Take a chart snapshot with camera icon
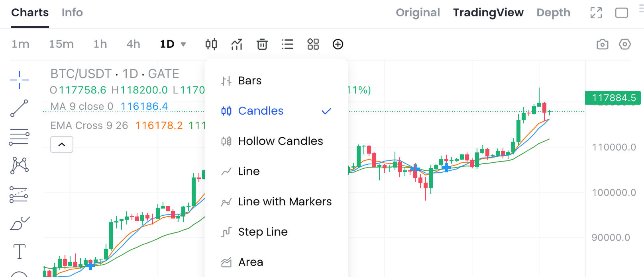This screenshot has height=277, width=644. tap(602, 44)
